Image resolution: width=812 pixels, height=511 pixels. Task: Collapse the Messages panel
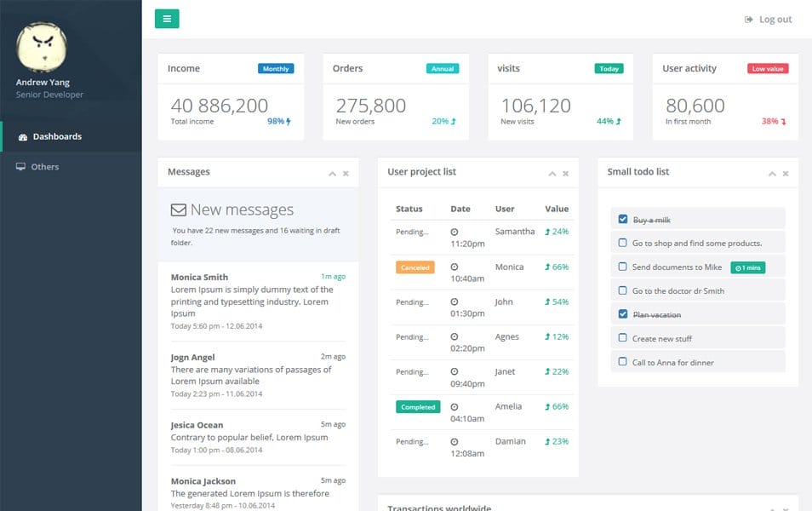pos(332,172)
